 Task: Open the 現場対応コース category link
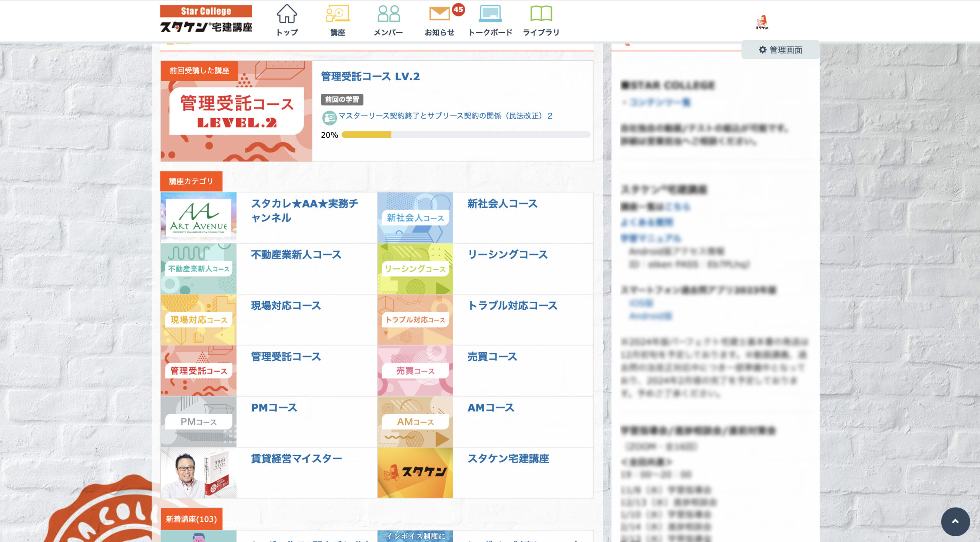pyautogui.click(x=286, y=306)
